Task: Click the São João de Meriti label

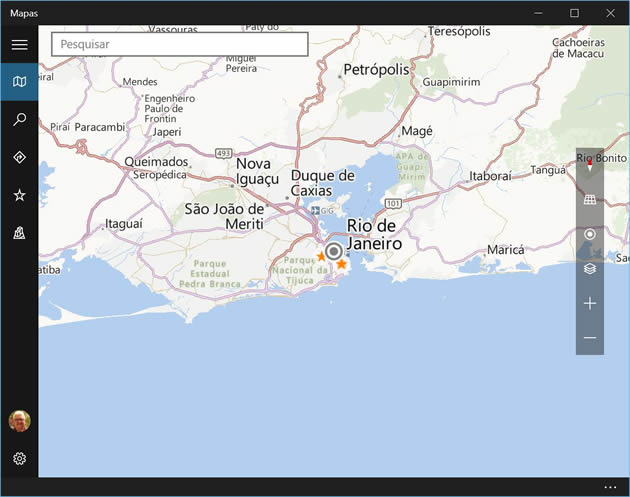Action: click(224, 216)
